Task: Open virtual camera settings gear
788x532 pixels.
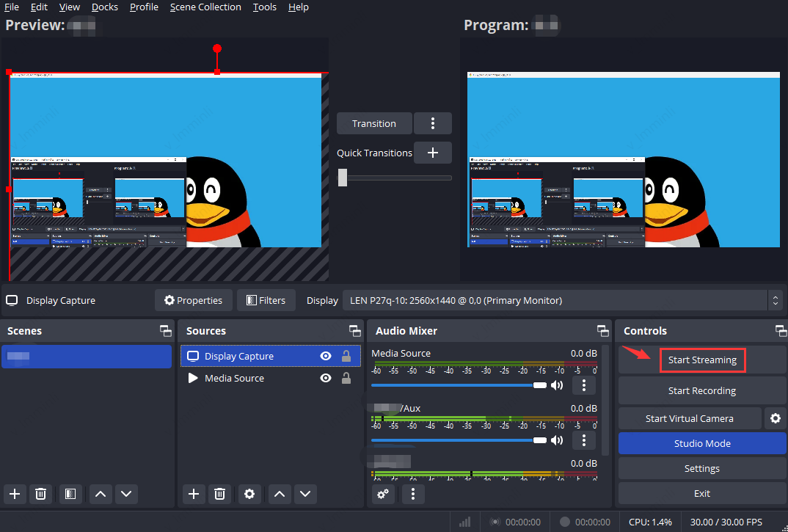Action: point(776,418)
